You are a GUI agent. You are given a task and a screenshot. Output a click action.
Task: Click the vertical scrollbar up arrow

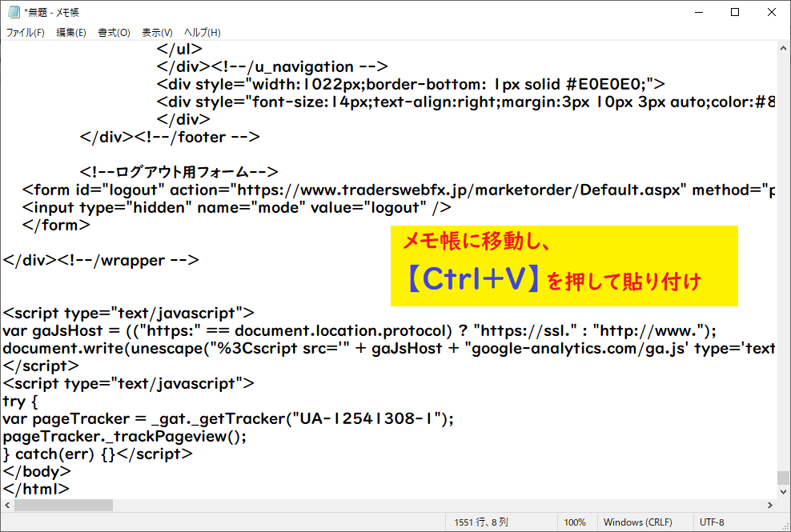coord(783,49)
